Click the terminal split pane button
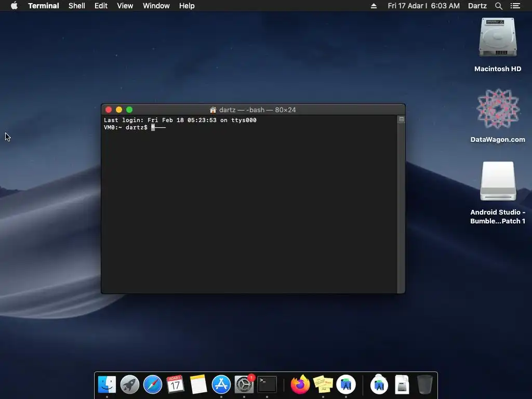The width and height of the screenshot is (532, 399). pos(402,119)
